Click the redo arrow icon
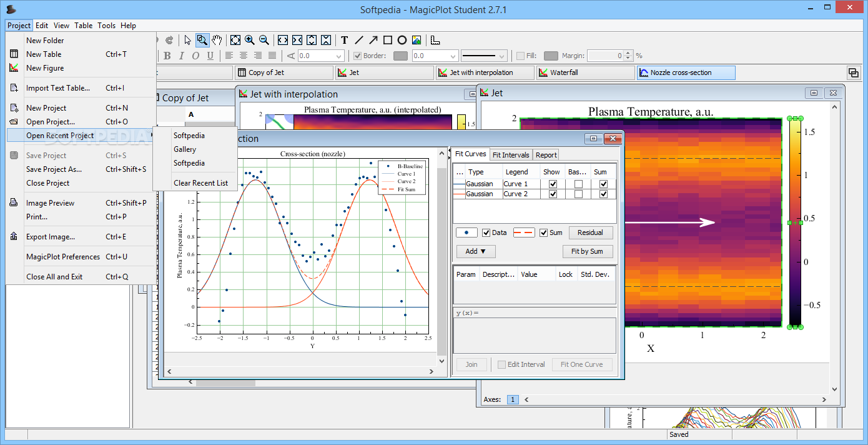The height and width of the screenshot is (445, 868). tap(169, 40)
